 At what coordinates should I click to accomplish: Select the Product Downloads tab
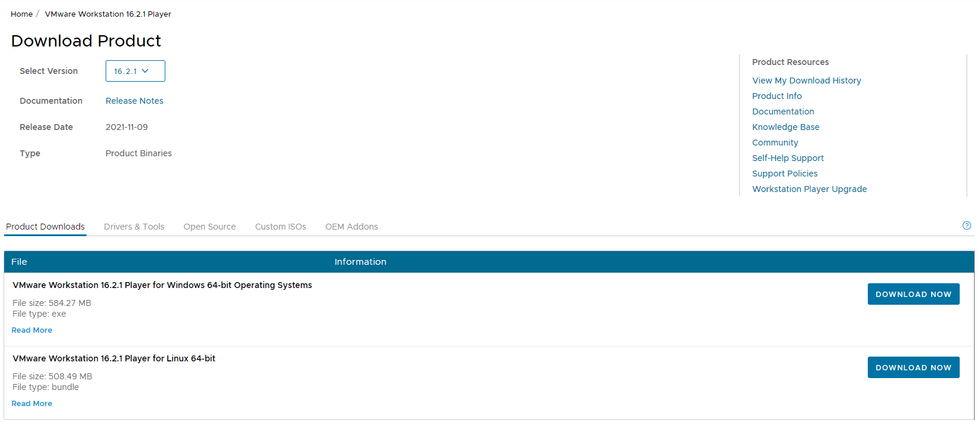(45, 227)
